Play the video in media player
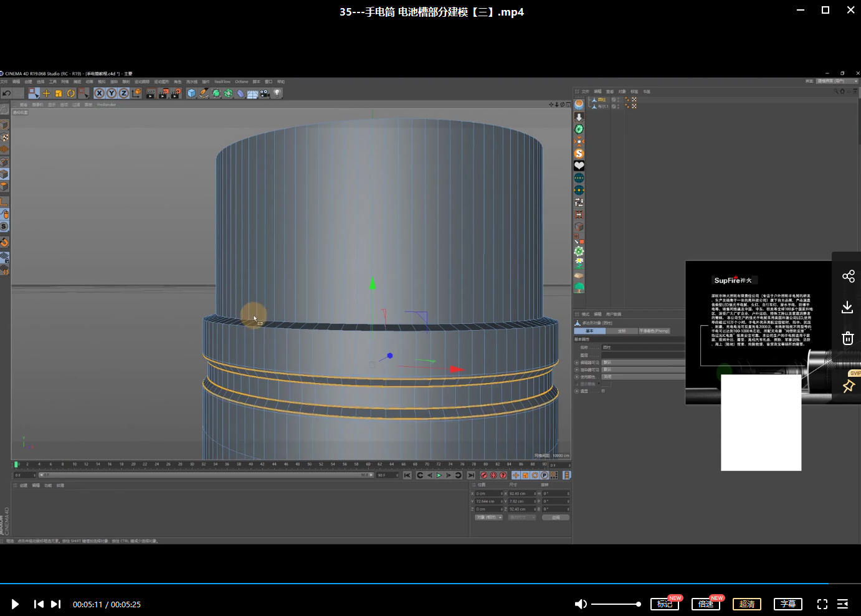 [15, 604]
